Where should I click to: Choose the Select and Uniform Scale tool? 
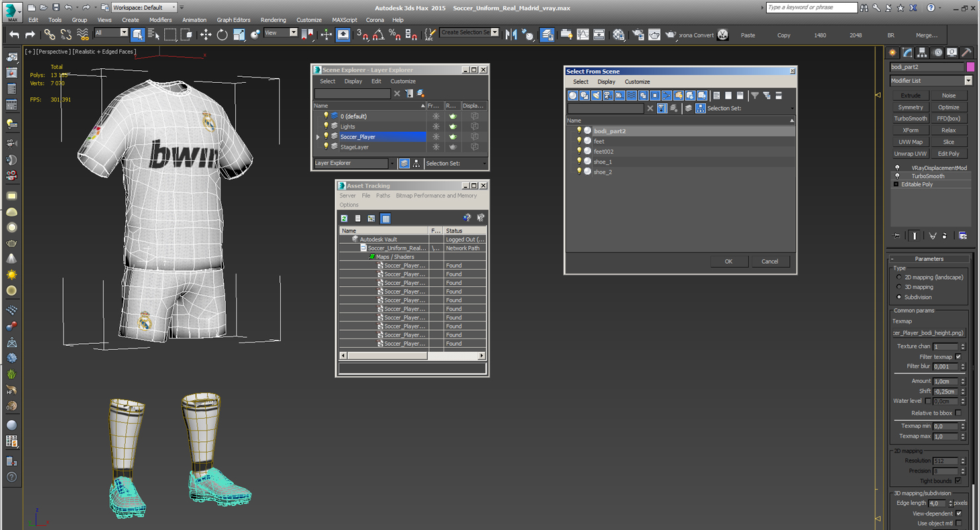click(239, 34)
